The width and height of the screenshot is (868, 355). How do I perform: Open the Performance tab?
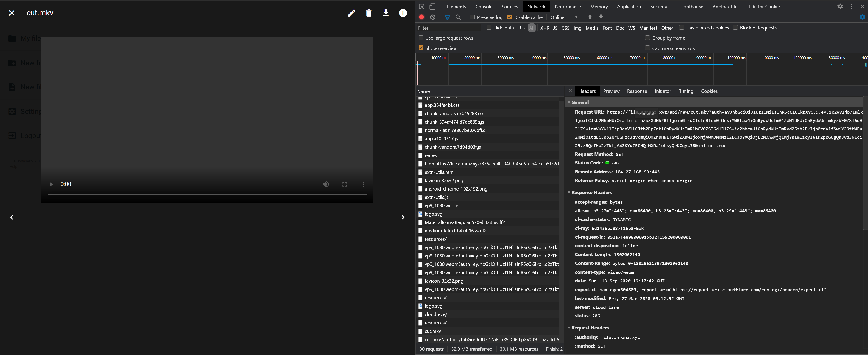click(568, 7)
